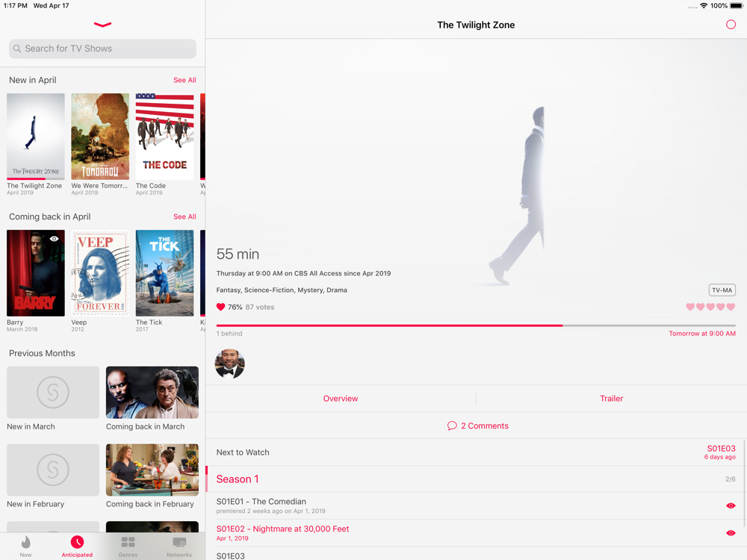Tap the 2/6 season progress count
Screen dimensions: 747x560
pos(731,479)
